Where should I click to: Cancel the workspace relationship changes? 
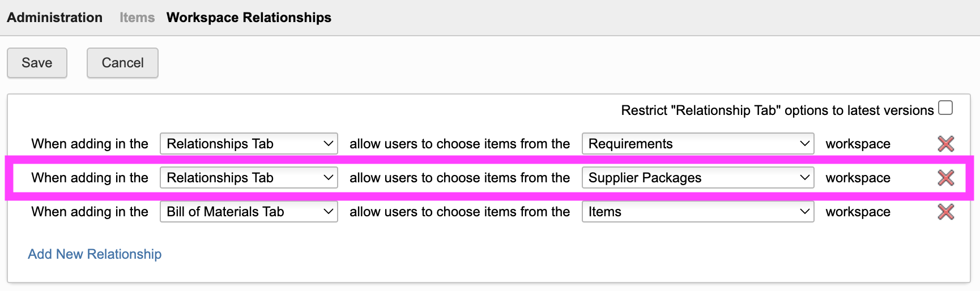(122, 63)
